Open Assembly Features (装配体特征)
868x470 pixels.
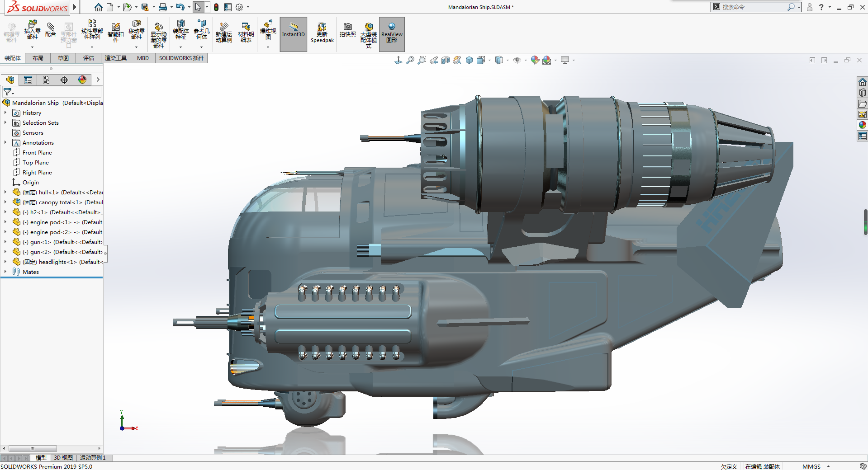(181, 30)
